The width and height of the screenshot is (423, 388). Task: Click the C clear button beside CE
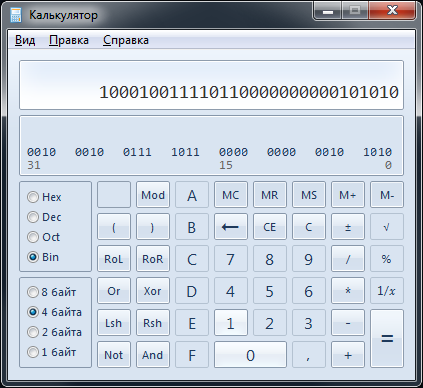coord(309,227)
